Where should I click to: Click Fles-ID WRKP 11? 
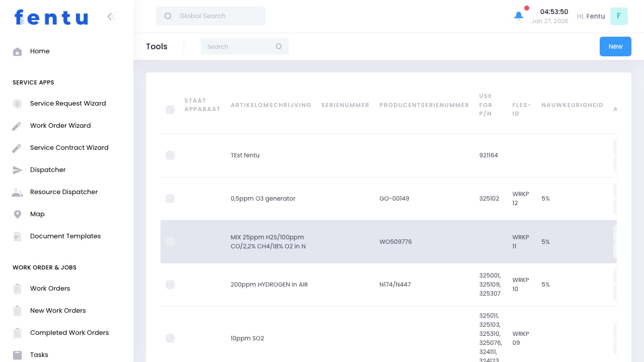coord(521,242)
